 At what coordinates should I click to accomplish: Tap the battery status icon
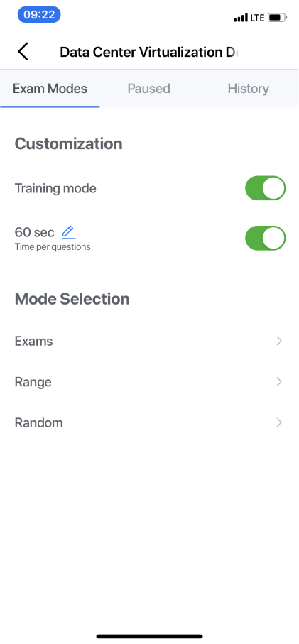[278, 18]
